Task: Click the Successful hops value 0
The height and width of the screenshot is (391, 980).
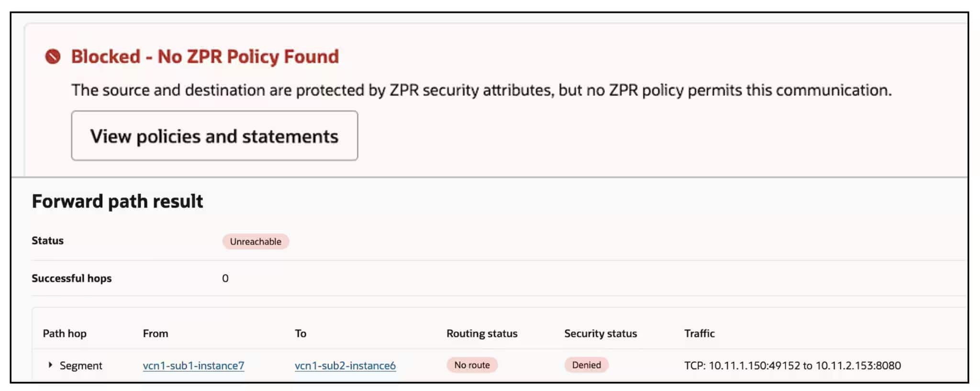Action: [225, 279]
